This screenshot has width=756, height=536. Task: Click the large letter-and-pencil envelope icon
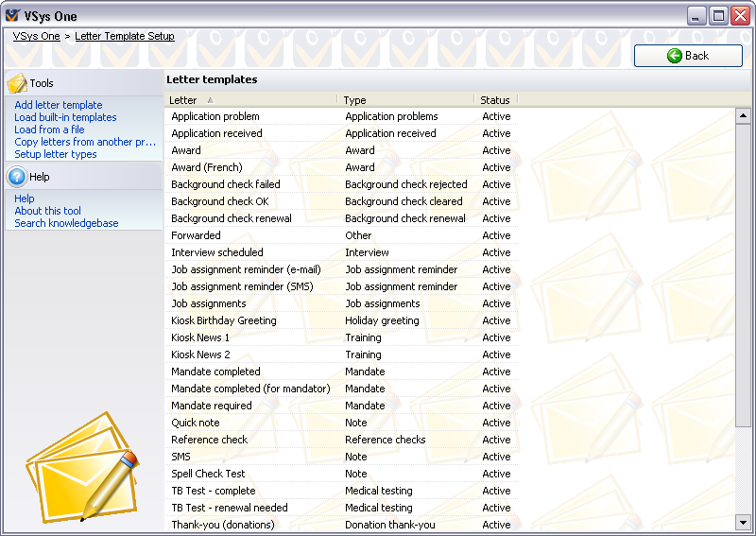point(82,468)
